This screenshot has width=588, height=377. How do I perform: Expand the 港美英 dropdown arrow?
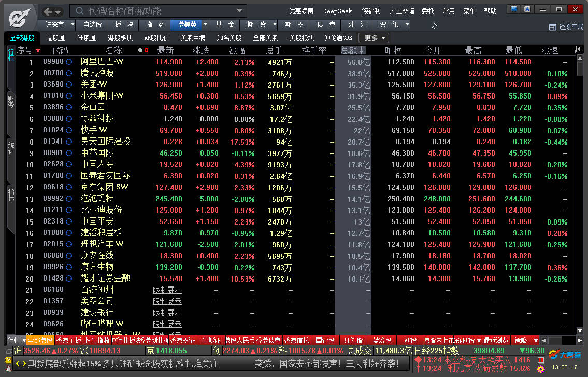(205, 25)
